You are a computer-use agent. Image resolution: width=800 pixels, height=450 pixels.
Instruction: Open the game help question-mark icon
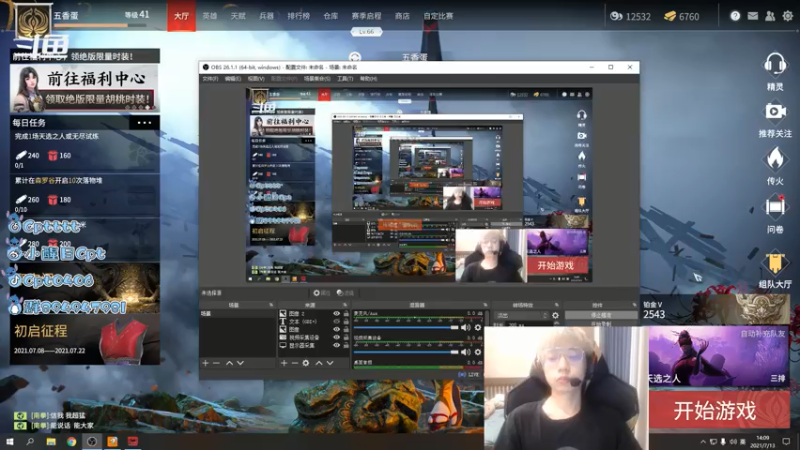735,16
